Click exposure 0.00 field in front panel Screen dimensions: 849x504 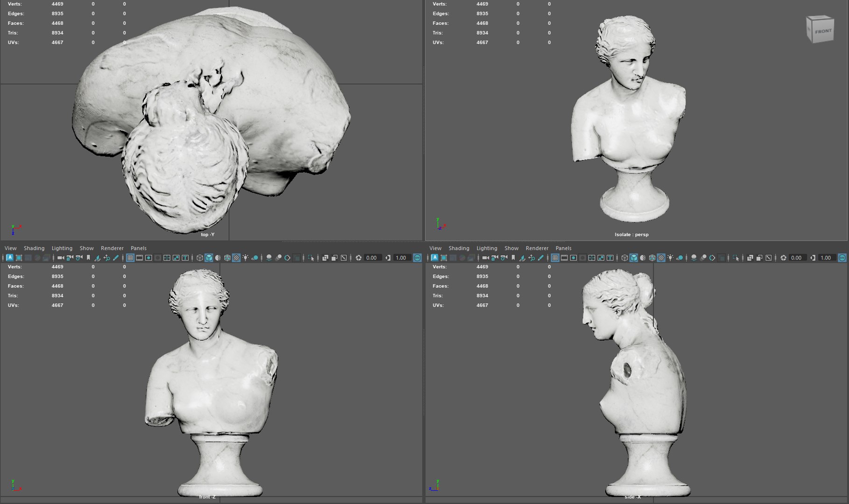click(x=372, y=258)
